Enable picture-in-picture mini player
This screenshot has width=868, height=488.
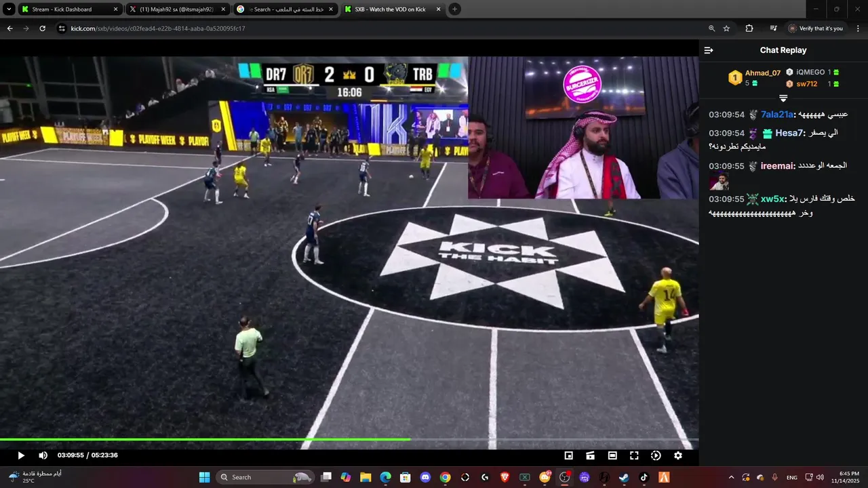pyautogui.click(x=569, y=455)
